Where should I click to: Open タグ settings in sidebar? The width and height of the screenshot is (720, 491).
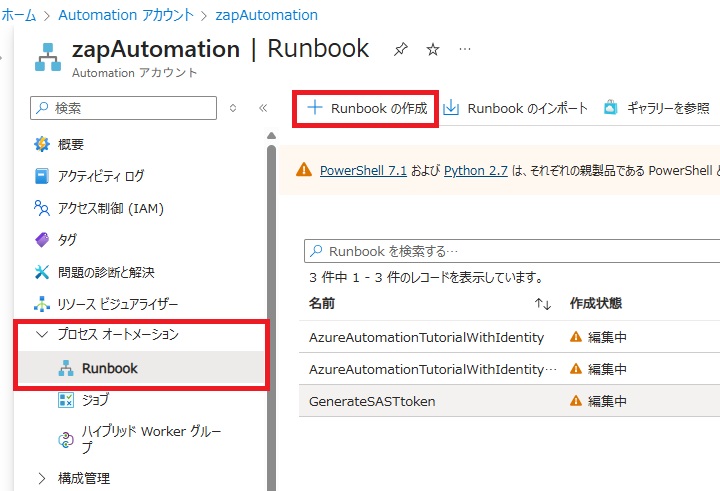66,240
